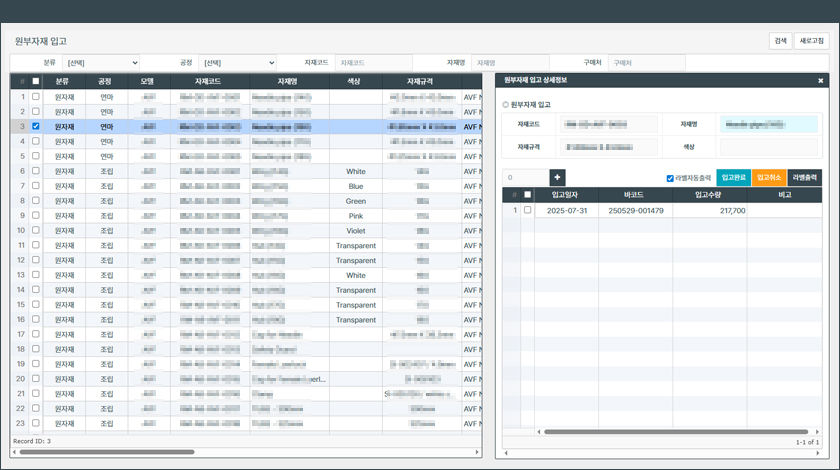This screenshot has height=470, width=840.
Task: Close the 원부자재 입고 상세정보 panel
Action: click(x=821, y=80)
